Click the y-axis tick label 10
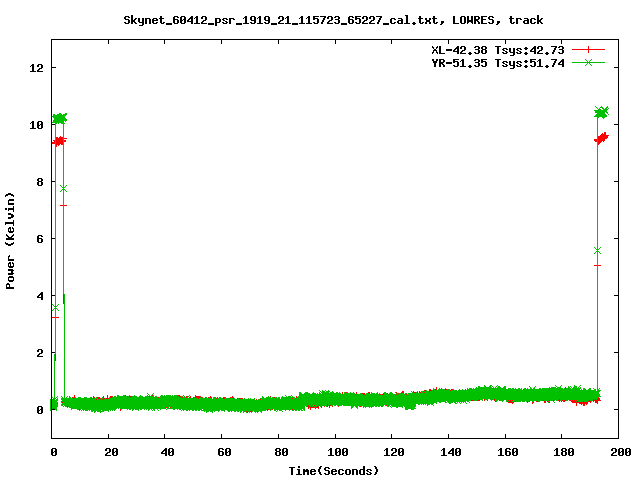Viewport: 640px width, 480px height. pos(36,124)
